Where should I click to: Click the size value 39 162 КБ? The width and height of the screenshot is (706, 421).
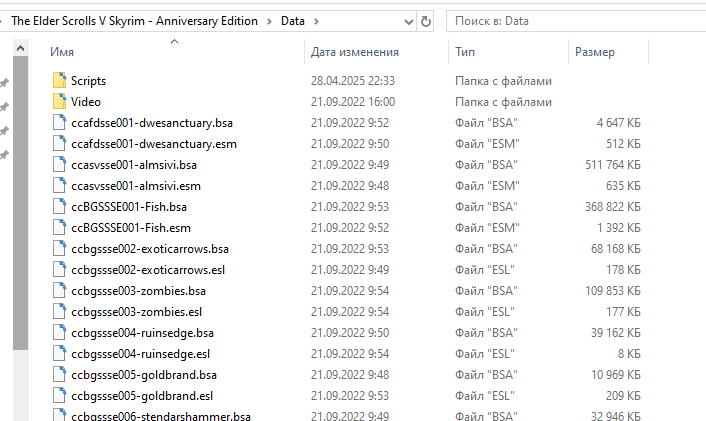pos(615,333)
